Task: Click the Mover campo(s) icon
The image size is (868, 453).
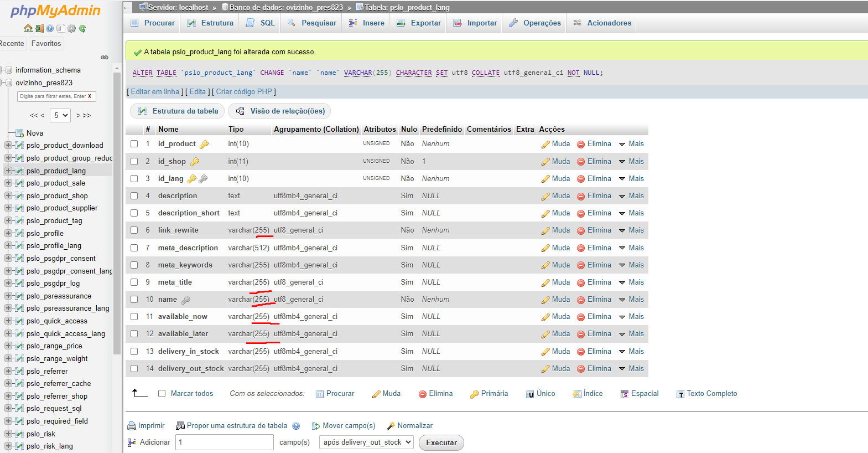Action: tap(316, 426)
